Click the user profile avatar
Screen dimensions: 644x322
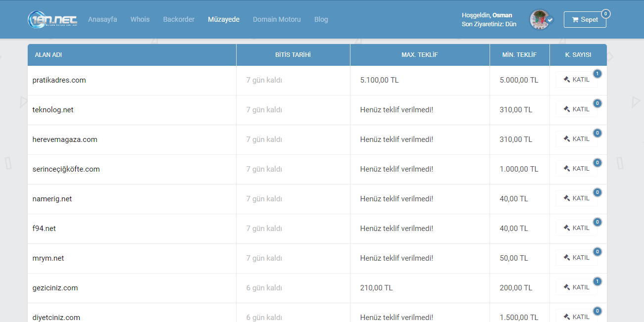point(541,20)
